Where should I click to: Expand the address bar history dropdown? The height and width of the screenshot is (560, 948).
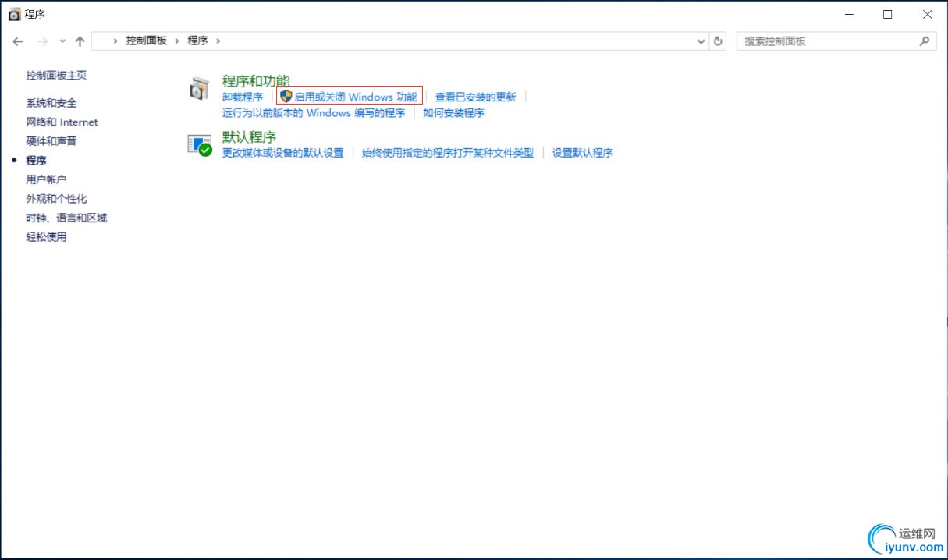click(x=701, y=41)
